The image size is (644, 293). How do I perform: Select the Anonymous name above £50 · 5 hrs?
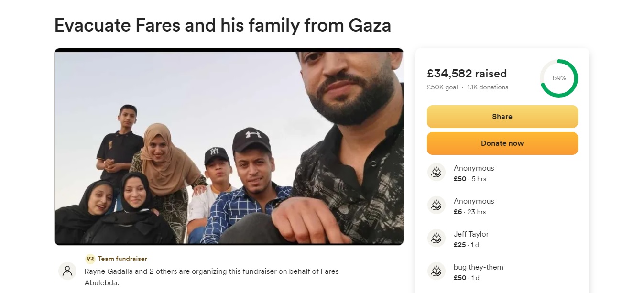click(x=474, y=168)
